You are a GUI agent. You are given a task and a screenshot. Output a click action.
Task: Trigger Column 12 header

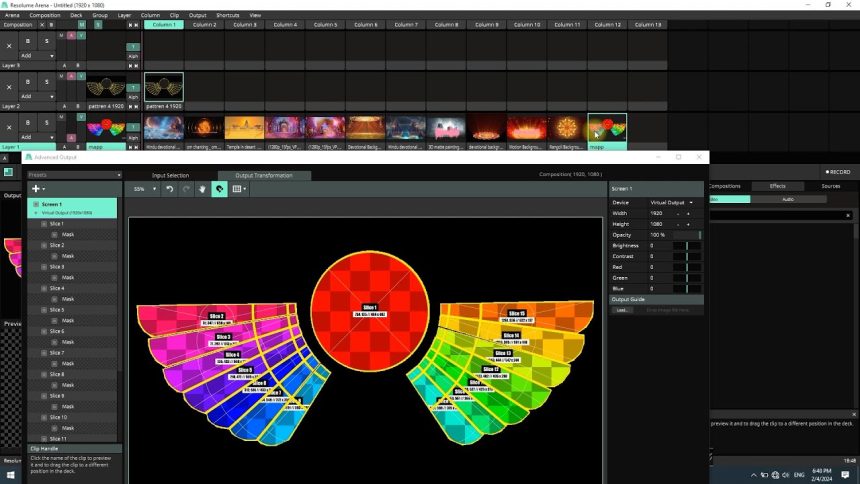pyautogui.click(x=608, y=25)
